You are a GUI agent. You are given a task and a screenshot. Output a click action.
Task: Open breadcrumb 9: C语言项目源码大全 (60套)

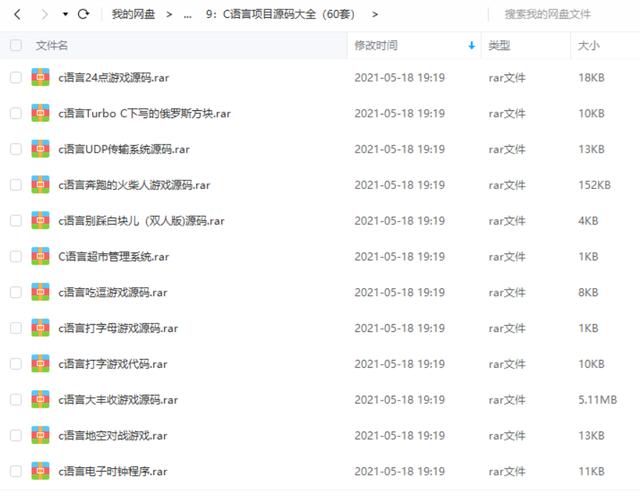tap(280, 14)
